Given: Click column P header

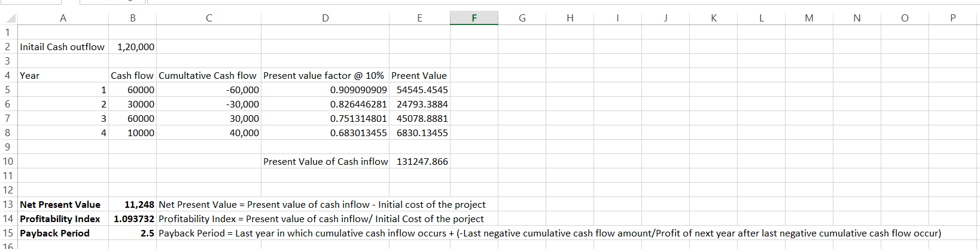Looking at the screenshot, I should (952, 18).
